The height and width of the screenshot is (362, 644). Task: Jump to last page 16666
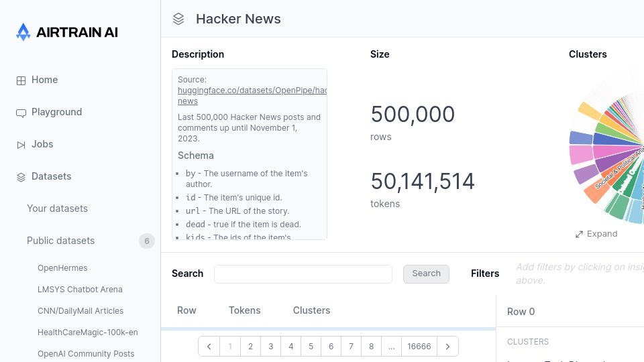419,347
